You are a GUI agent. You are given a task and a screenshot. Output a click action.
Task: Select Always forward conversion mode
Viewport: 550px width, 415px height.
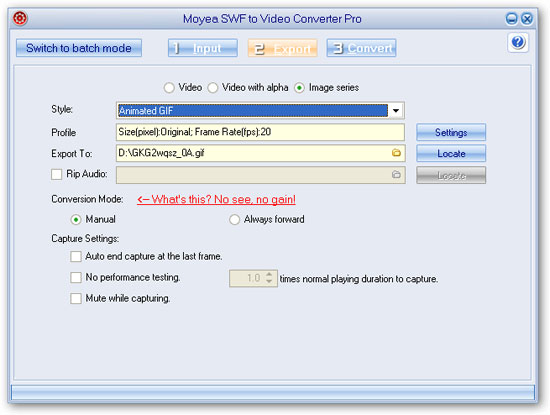234,220
